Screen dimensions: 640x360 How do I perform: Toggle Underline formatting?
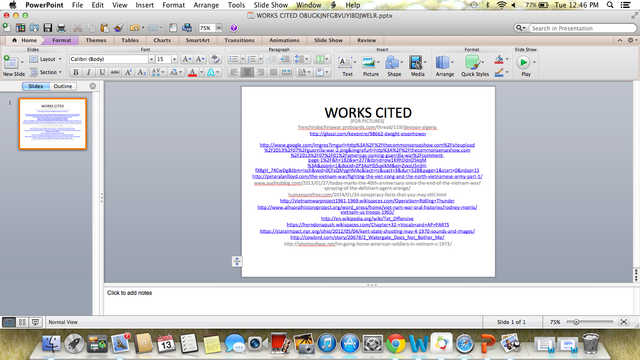point(102,72)
